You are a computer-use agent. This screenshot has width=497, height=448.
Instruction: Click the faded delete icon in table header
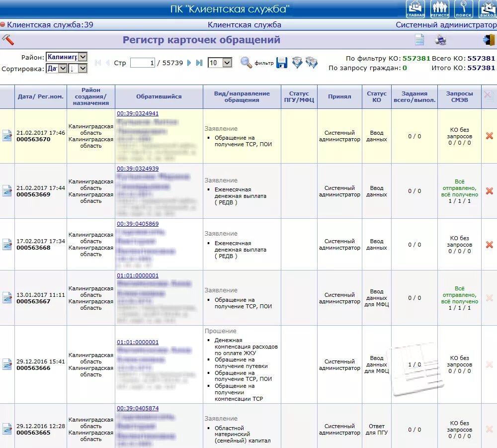pyautogui.click(x=489, y=96)
